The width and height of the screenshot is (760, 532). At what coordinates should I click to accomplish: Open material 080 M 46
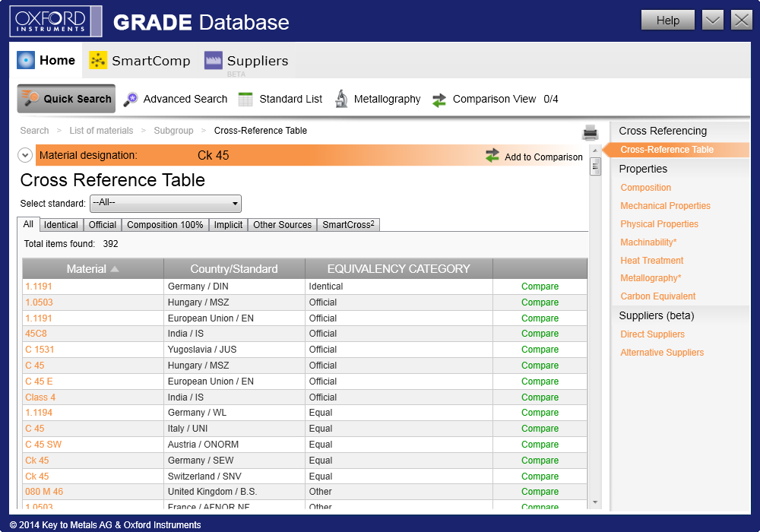44,491
